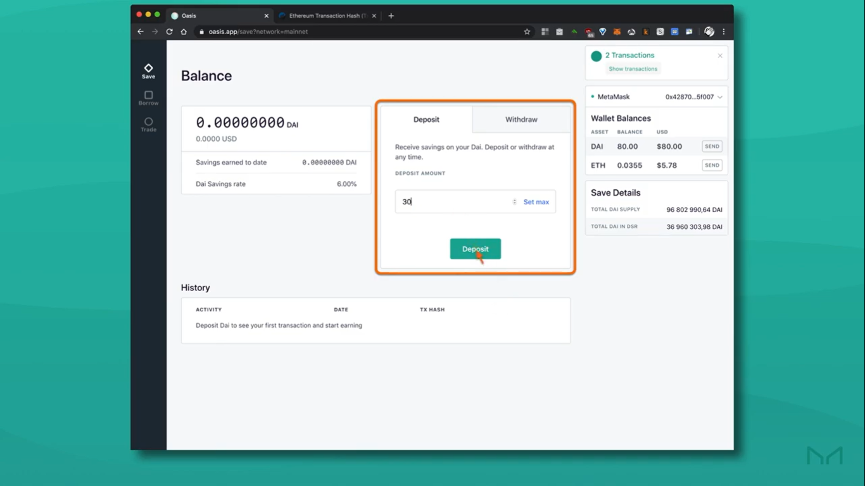Open the red badge extension icon
Screen dimensions: 866x487
point(589,33)
